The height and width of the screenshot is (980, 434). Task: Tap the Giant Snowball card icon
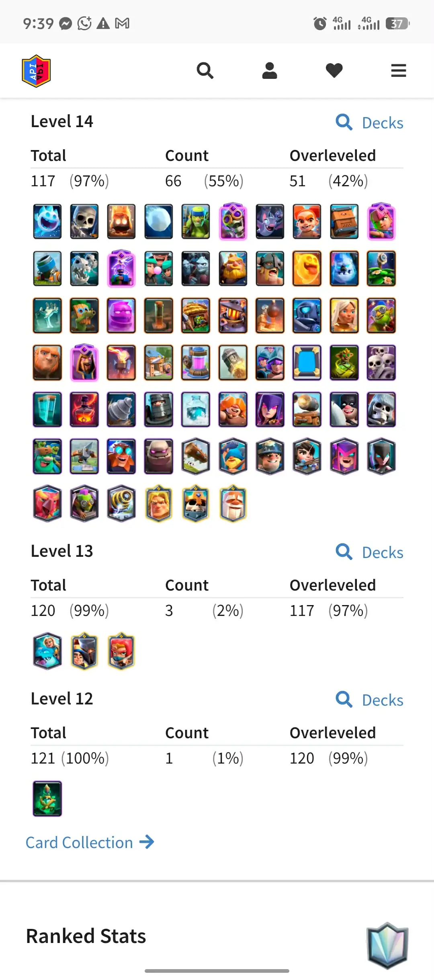click(159, 222)
